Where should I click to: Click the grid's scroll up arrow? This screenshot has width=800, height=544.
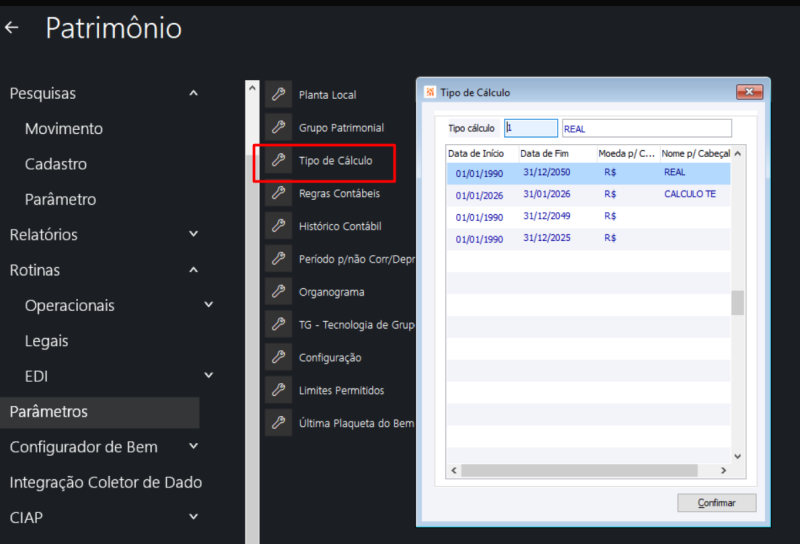click(738, 154)
